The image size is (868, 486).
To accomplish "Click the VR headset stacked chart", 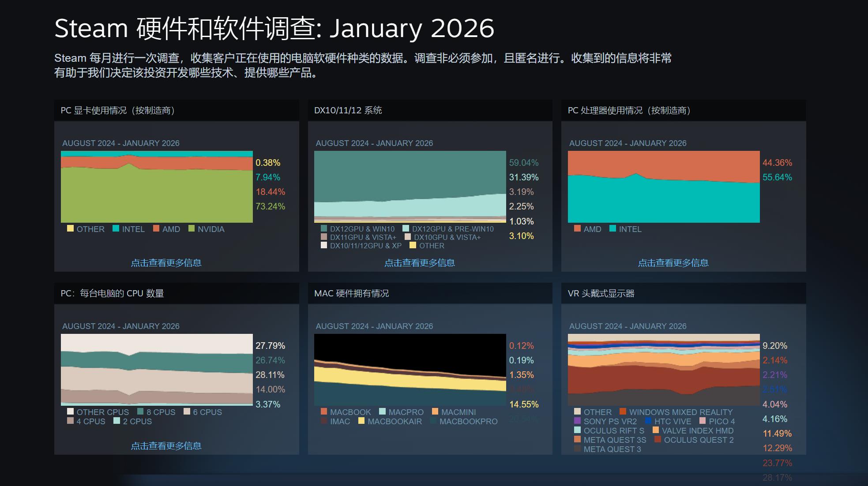I will click(663, 370).
